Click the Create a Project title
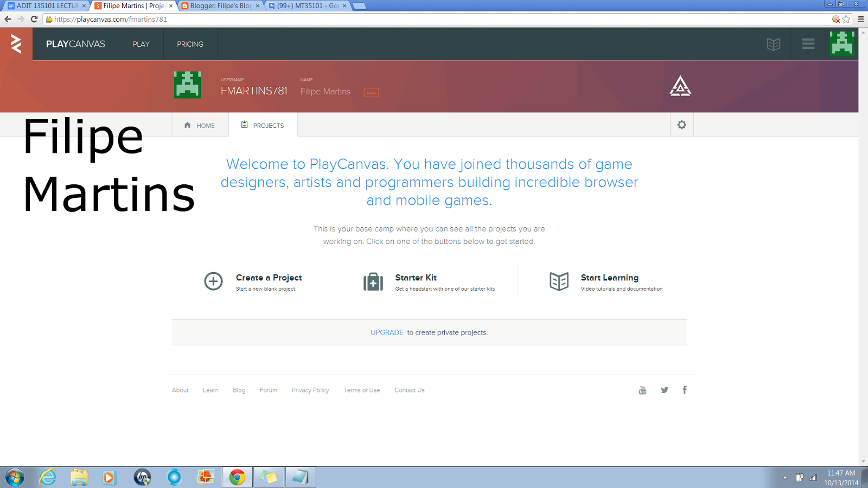 point(269,278)
